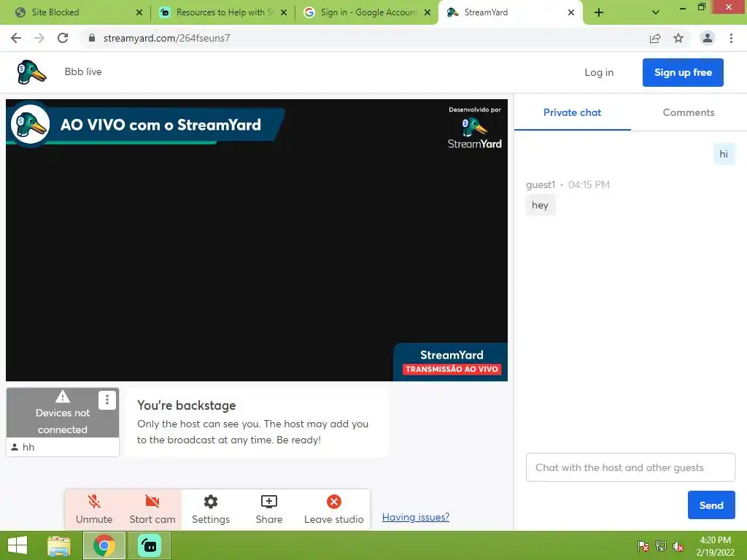This screenshot has height=560, width=747.
Task: Click the Log in link
Action: [x=599, y=72]
